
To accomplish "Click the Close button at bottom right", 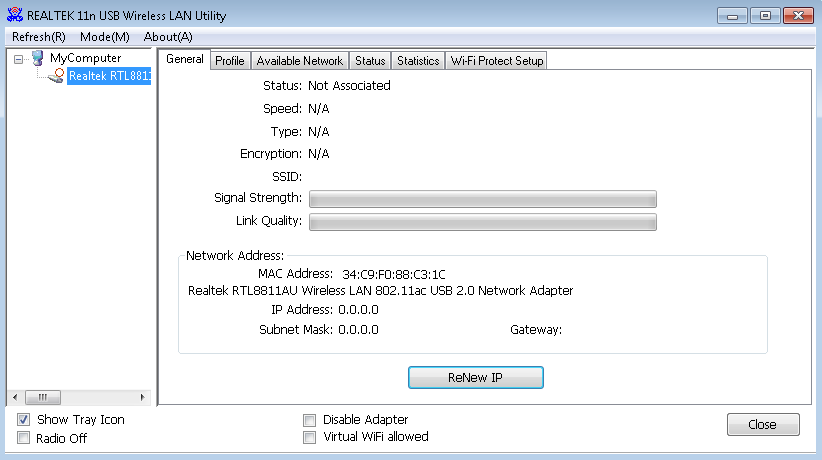I will pos(763,424).
